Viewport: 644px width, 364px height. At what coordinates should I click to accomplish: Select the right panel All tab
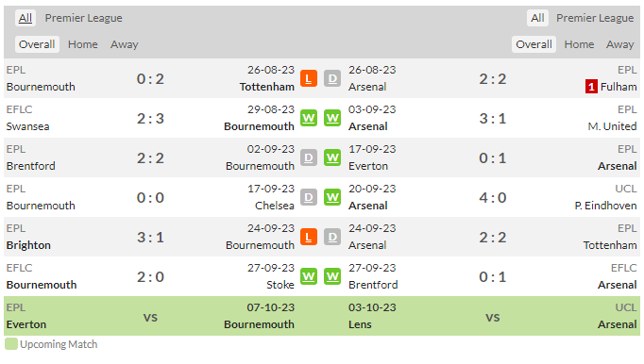(537, 18)
